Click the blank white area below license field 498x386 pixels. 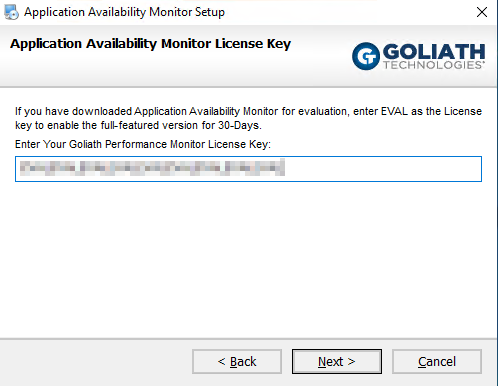point(248,260)
